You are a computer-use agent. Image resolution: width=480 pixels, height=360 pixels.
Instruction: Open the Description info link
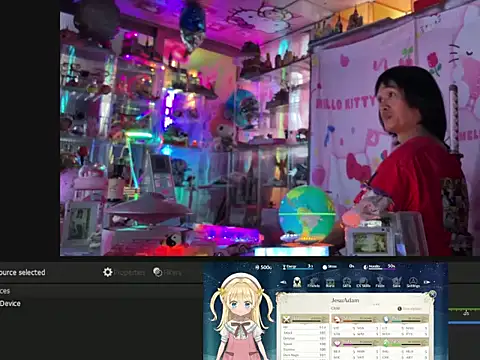tap(410, 309)
